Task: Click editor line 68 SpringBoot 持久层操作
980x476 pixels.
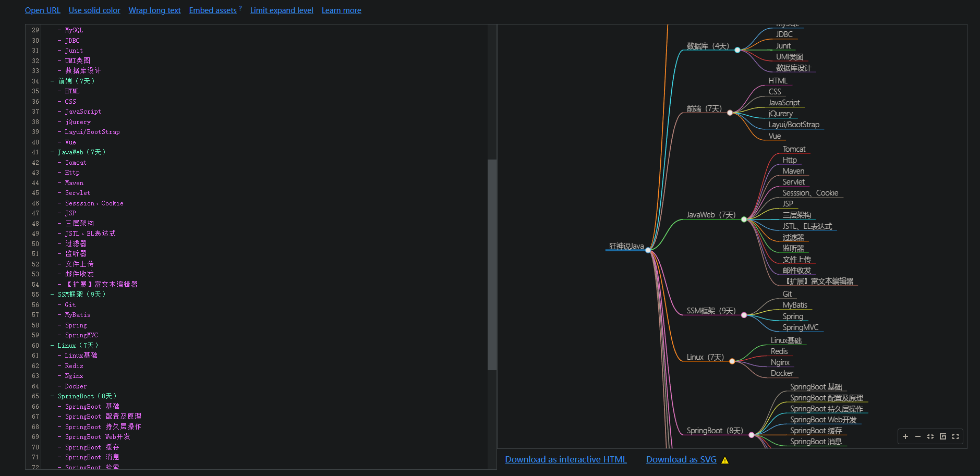Action: click(103, 427)
